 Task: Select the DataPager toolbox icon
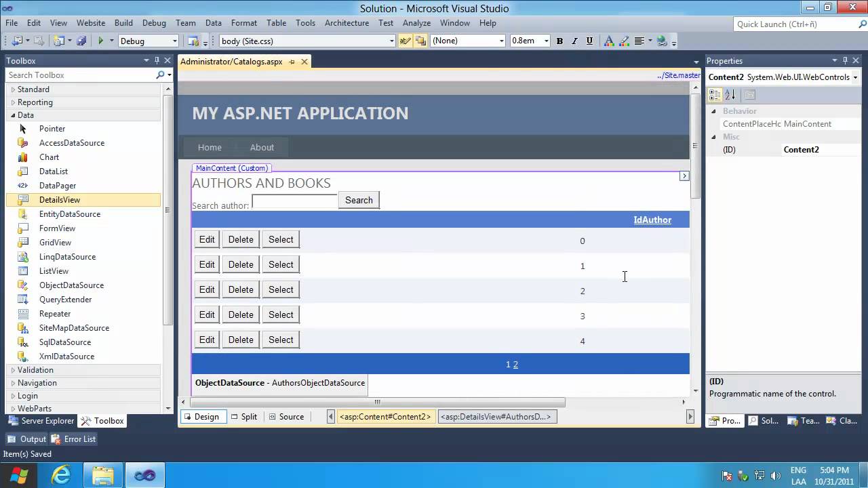pos(23,186)
